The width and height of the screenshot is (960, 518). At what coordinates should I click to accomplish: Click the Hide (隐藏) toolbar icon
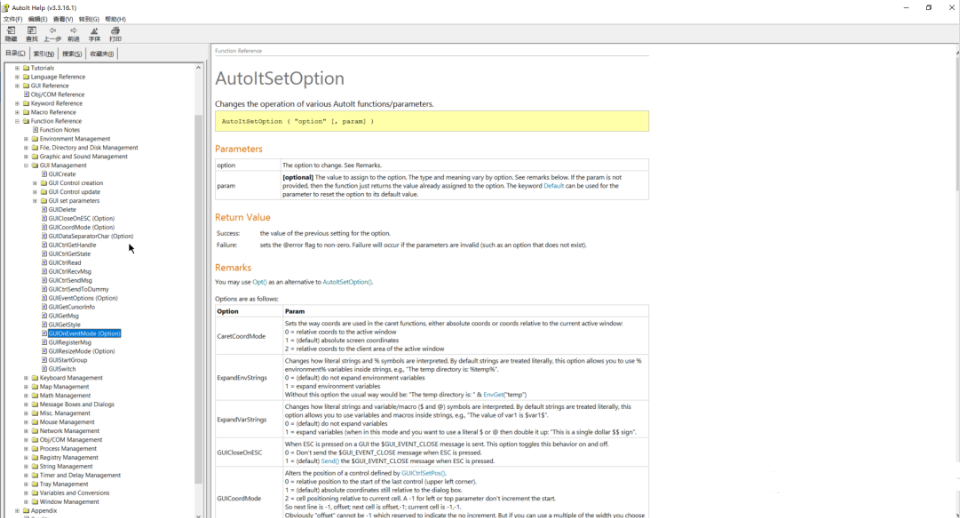coord(11,34)
